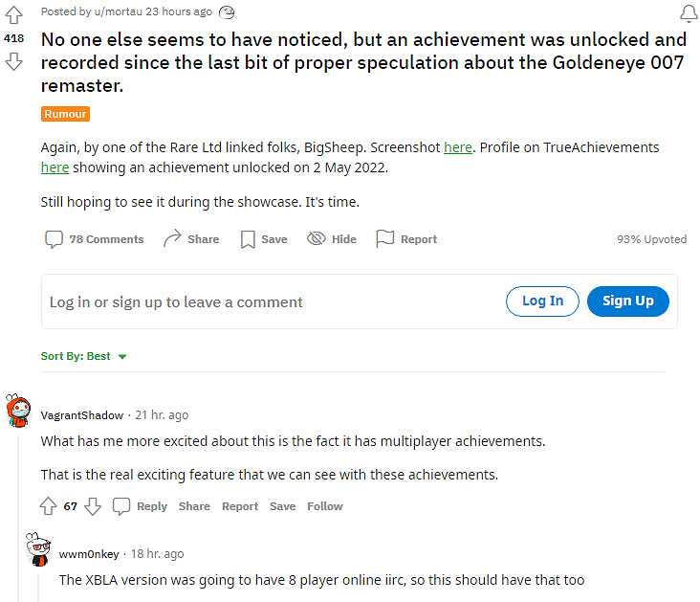
Task: Downvote VagrantShadow's comment
Action: [x=93, y=506]
